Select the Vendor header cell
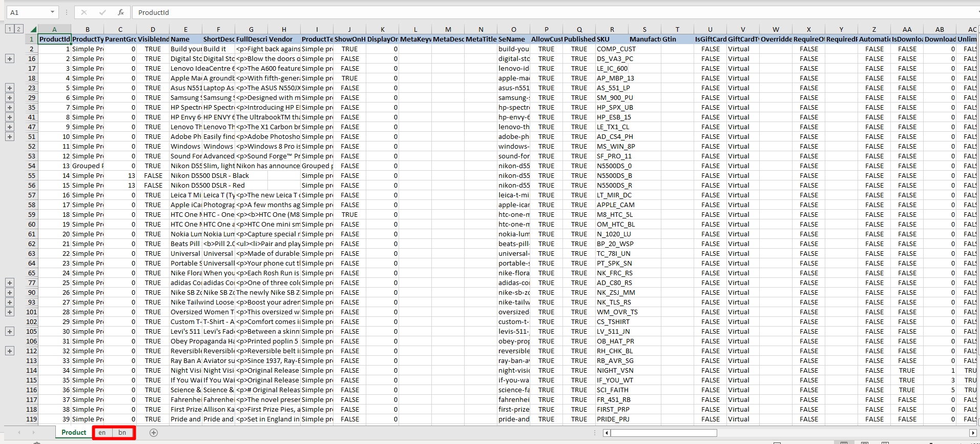Screen dimensions: 980x444 coord(284,39)
